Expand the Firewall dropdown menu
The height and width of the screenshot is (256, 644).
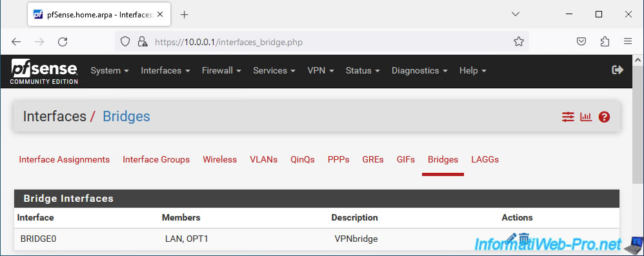point(221,70)
